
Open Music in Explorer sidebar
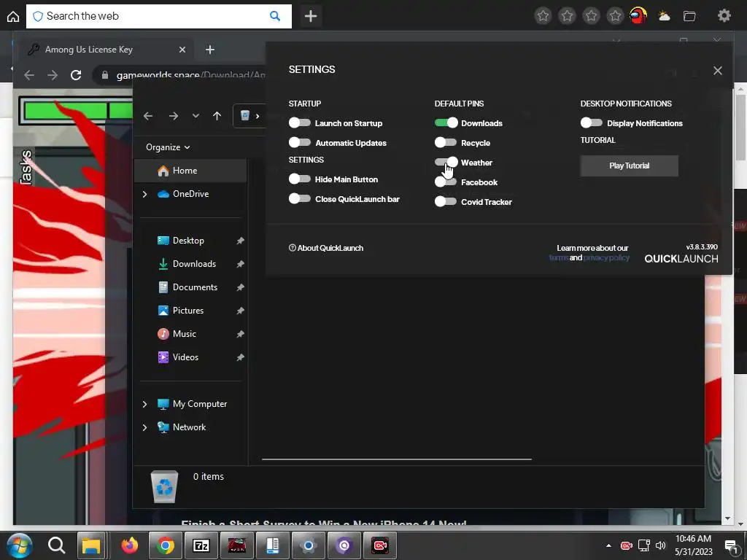coord(184,334)
